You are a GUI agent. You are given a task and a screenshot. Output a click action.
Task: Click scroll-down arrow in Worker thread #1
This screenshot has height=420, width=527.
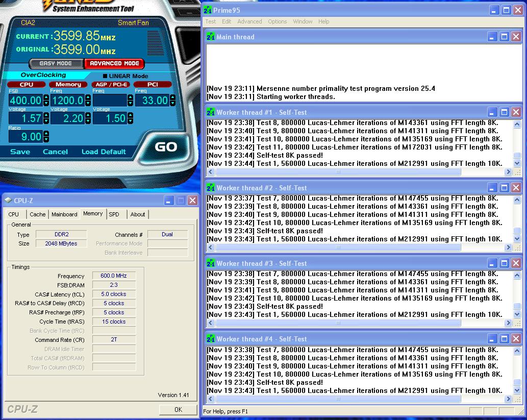pos(517,163)
